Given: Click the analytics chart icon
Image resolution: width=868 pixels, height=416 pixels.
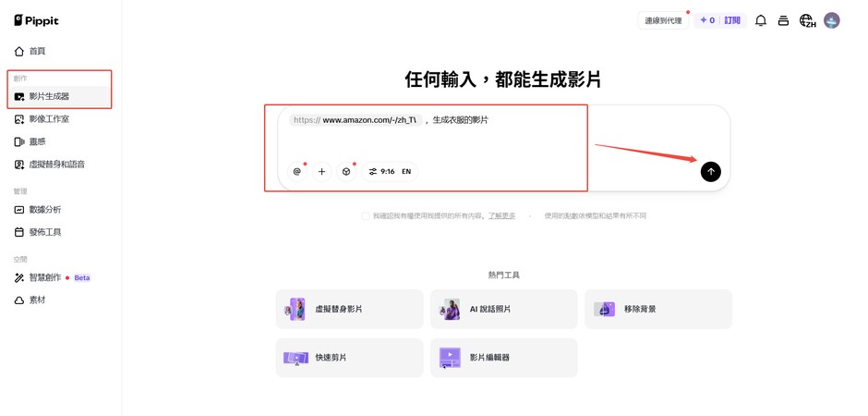Looking at the screenshot, I should (x=19, y=209).
